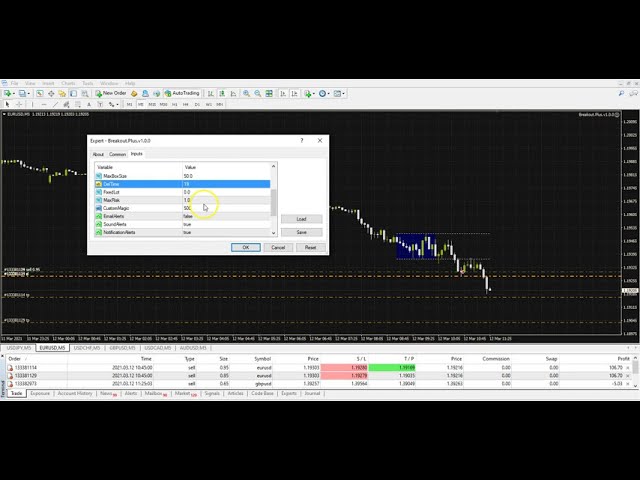Click the EmailAlerts value false

tap(188, 216)
